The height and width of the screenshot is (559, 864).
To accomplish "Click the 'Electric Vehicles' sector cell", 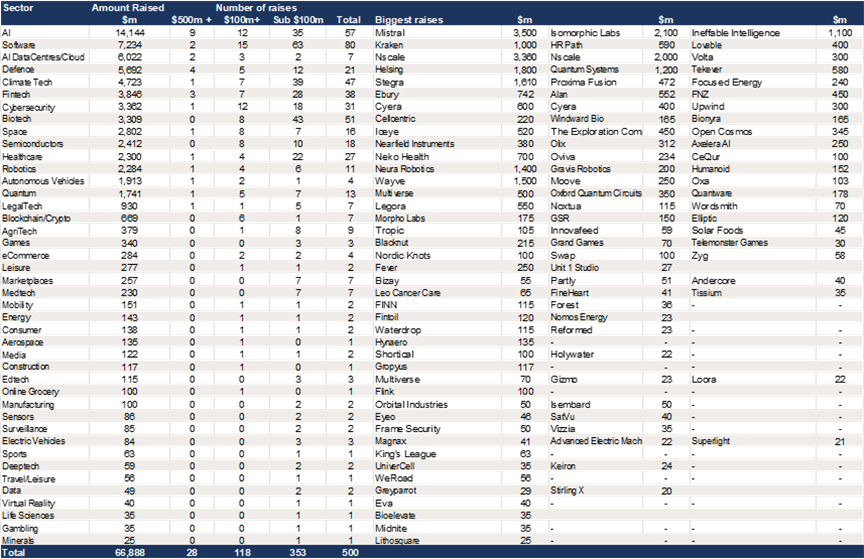I will point(34,441).
